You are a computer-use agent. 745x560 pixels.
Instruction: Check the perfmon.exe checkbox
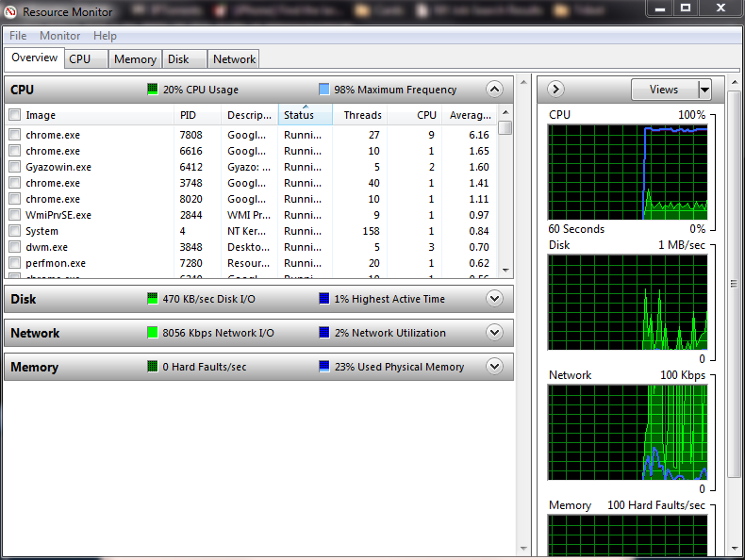15,263
